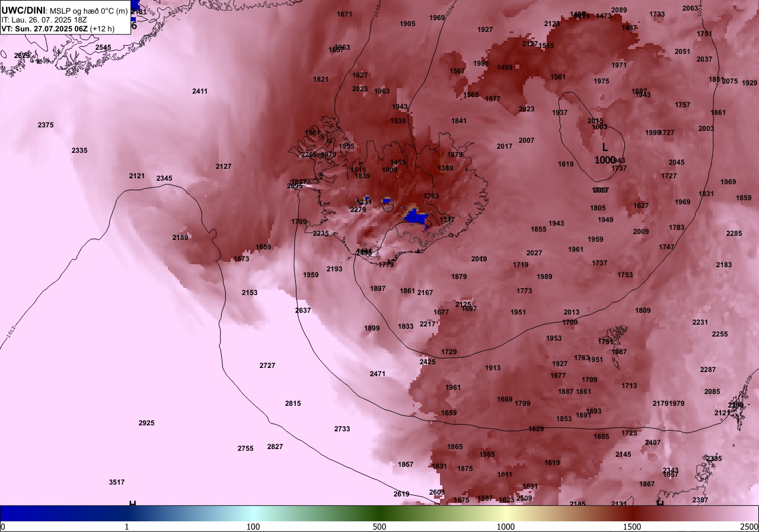Click the height value 1673
Image resolution: width=759 pixels, height=532 pixels.
tap(241, 259)
